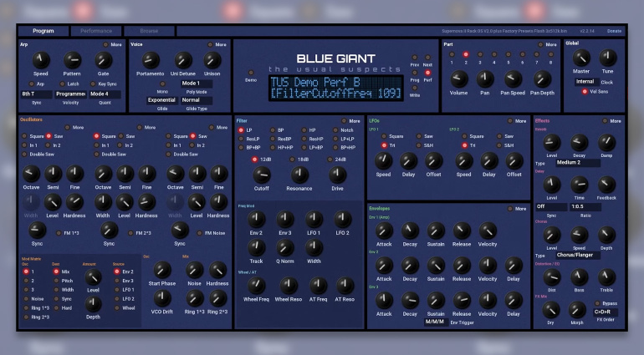Click the Filter Cutoff knob

(262, 175)
